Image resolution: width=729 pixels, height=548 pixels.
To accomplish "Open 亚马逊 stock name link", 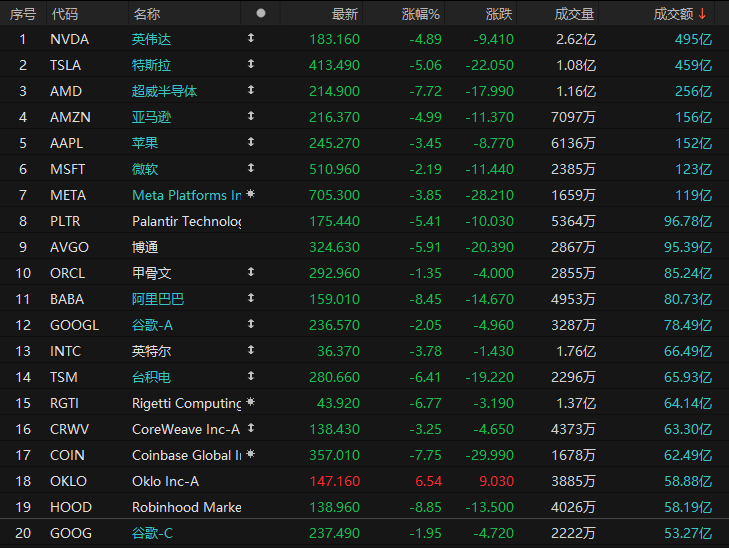I will point(151,117).
